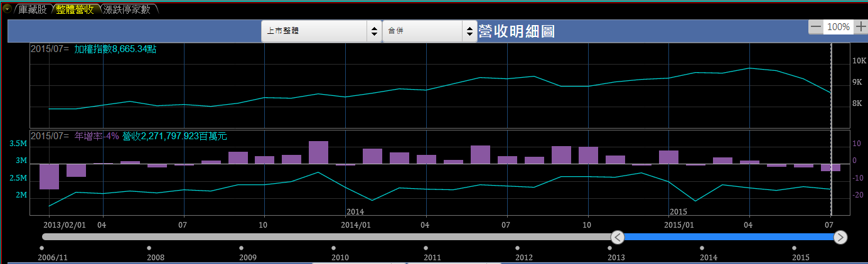Click the 營收明細圖 chart title

517,31
